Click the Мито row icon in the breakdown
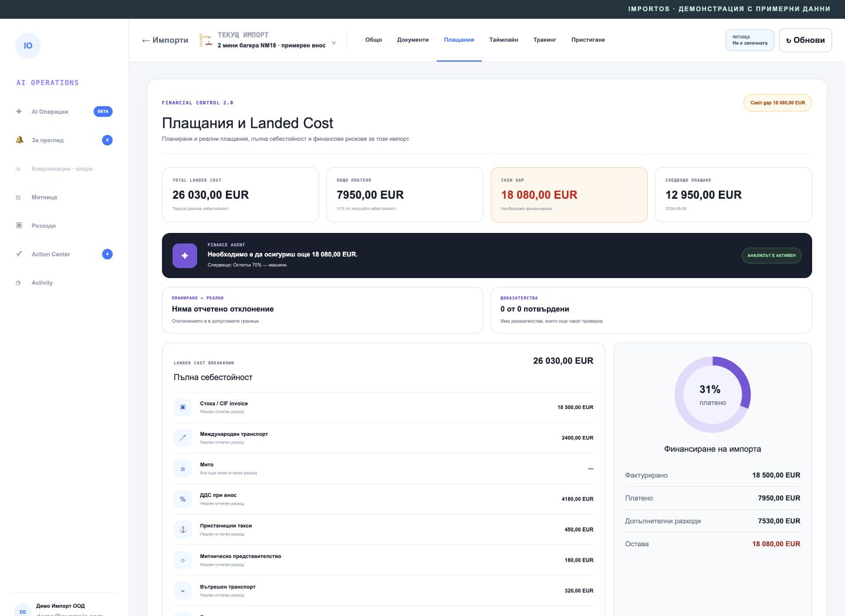The width and height of the screenshot is (845, 616). (182, 469)
